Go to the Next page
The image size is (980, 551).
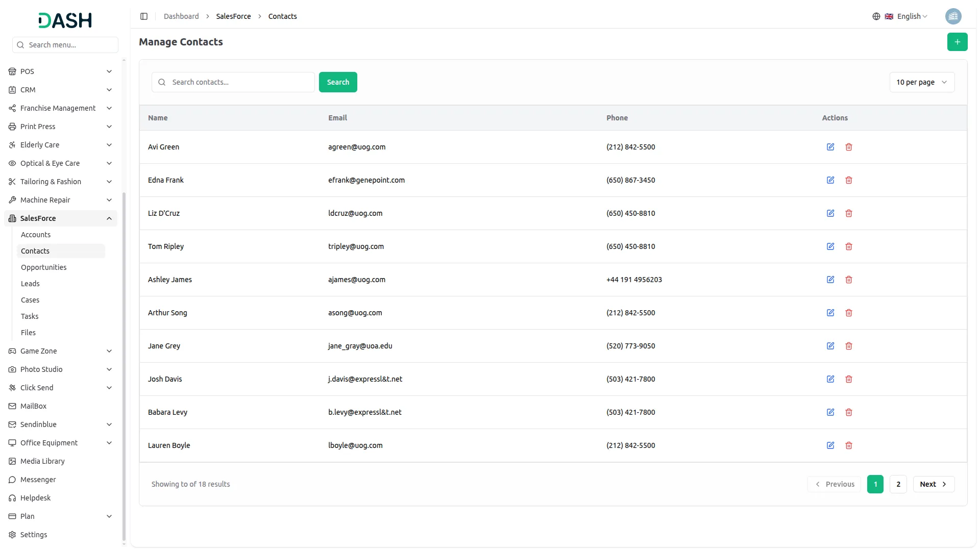point(934,484)
